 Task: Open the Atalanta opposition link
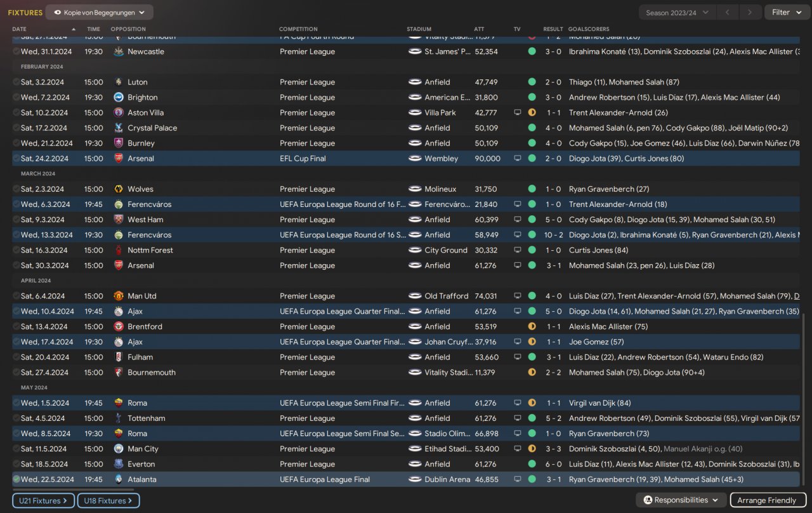(x=142, y=479)
